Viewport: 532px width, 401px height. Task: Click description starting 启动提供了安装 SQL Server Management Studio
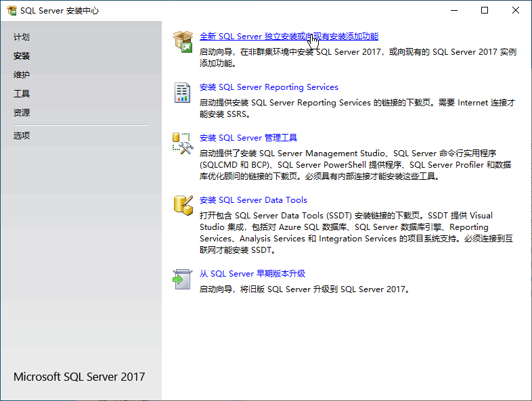click(355, 165)
